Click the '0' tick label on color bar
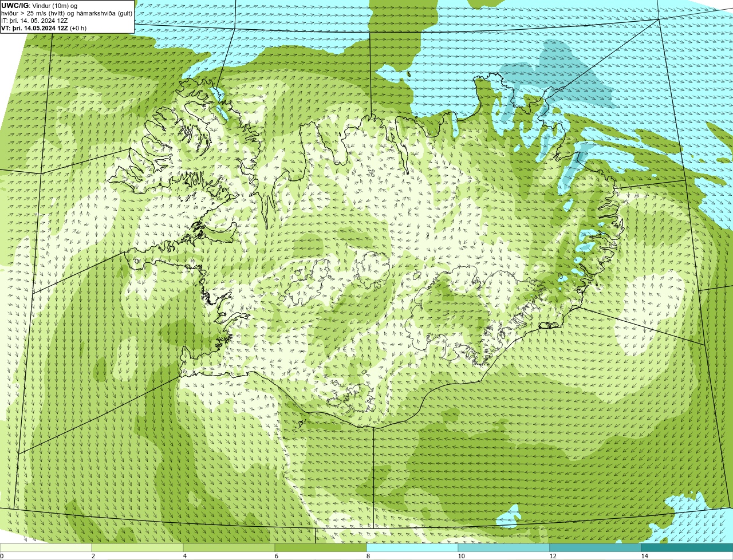Viewport: 733px width, 560px height. coord(2,556)
